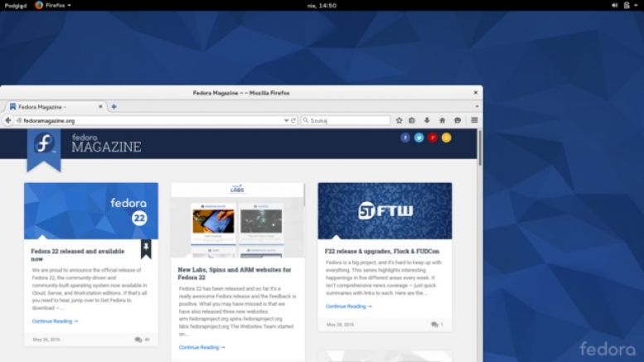Open 'F22 release & upgrades, Flock & FUDCon' headline
Viewport: 644px width, 362px height.
click(x=382, y=251)
